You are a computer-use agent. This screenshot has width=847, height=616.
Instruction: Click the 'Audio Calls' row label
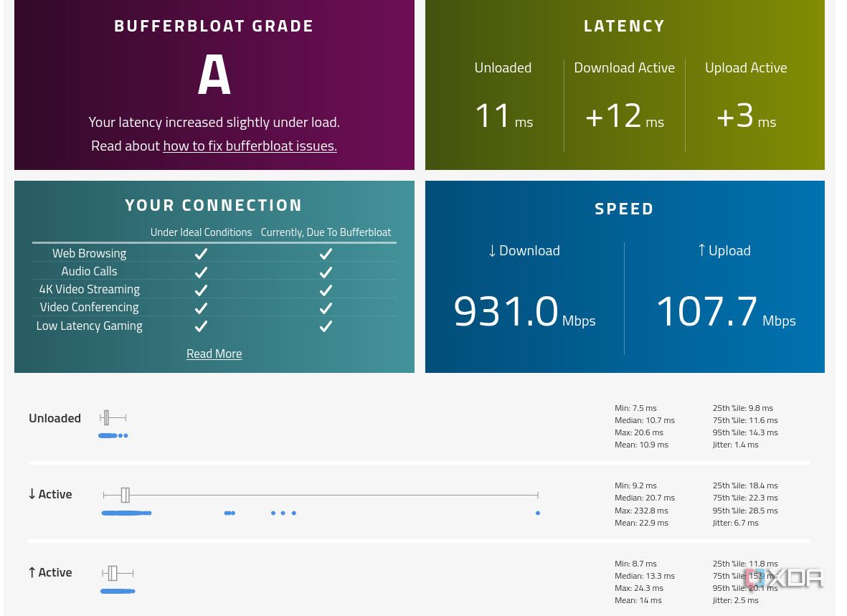89,271
